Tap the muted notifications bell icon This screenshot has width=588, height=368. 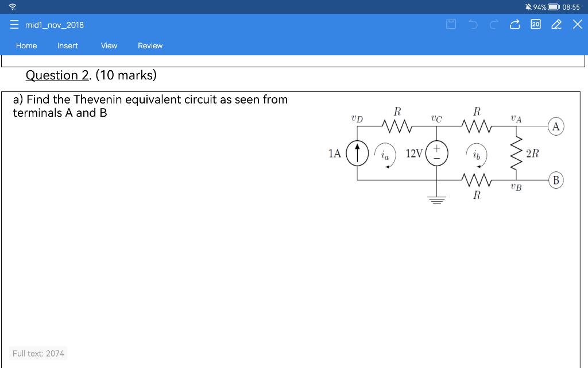[x=528, y=7]
